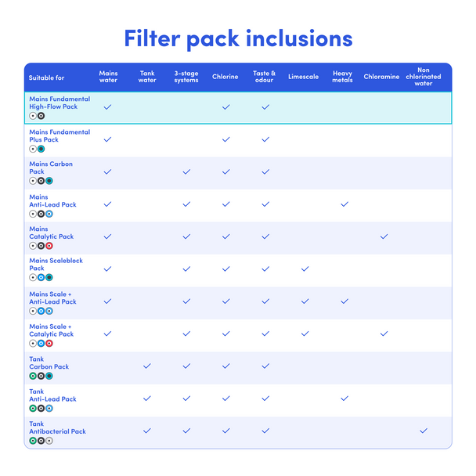Screen dimensions: 476x476
Task: Click the Limescale column header
Action: coord(303,77)
